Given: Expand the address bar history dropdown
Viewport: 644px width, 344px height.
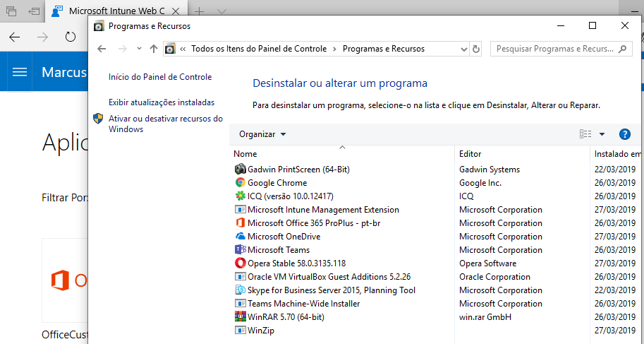Looking at the screenshot, I should coord(463,49).
